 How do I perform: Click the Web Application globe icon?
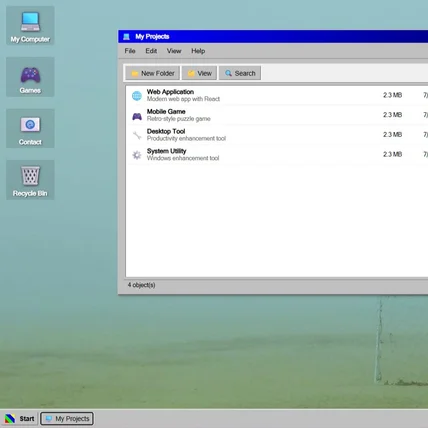(137, 96)
